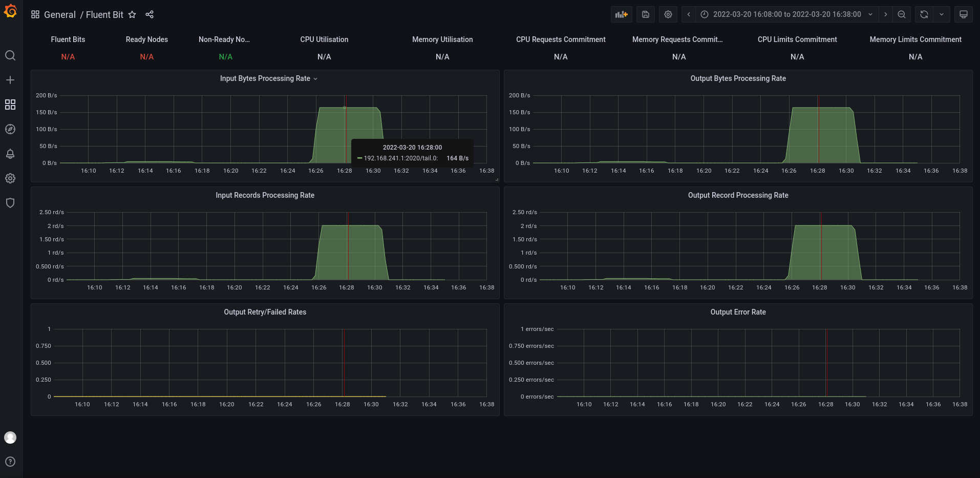Open Output Error Rate panel title
Screen dimensions: 980x478
coord(738,312)
